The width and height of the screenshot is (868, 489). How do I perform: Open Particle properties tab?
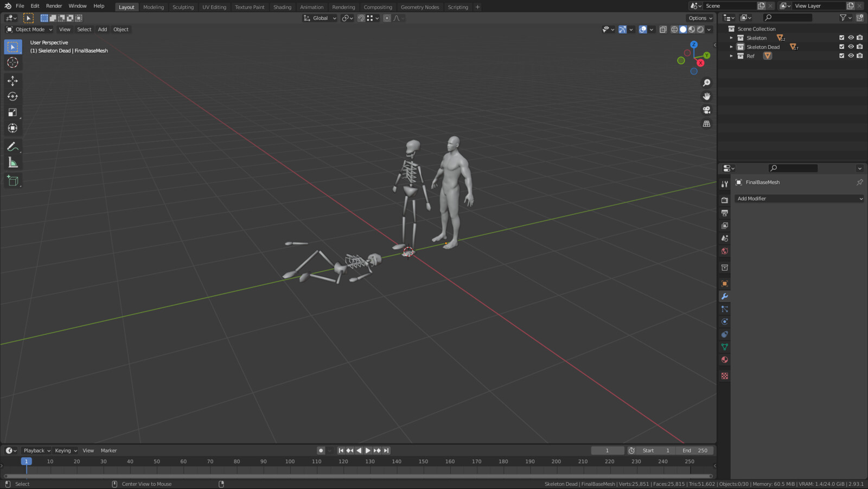point(725,309)
